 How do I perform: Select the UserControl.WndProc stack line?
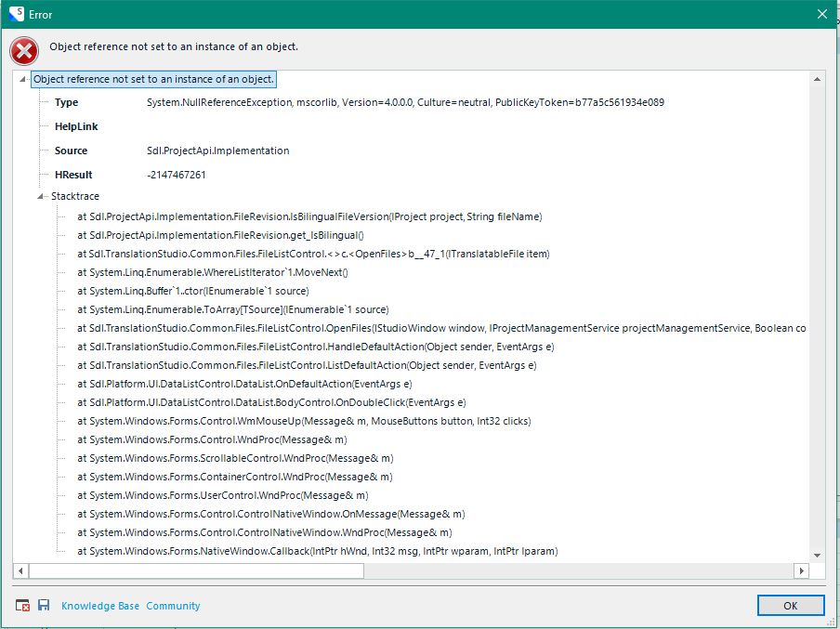point(223,495)
